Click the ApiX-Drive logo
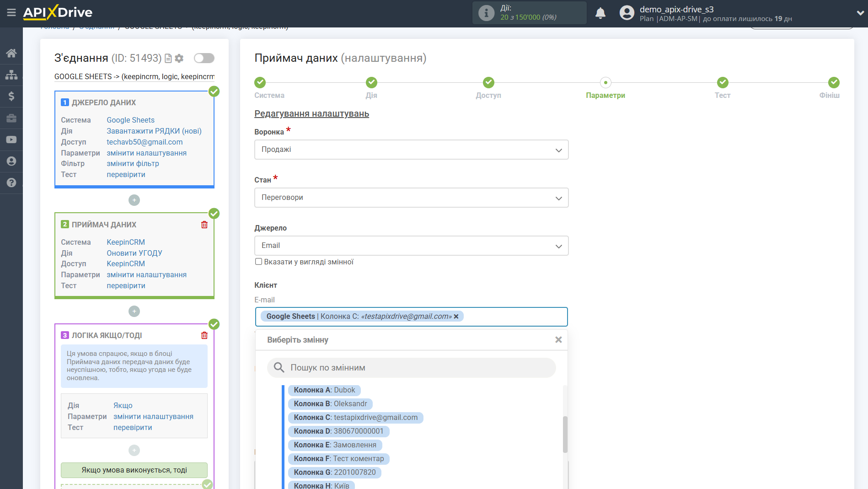The image size is (868, 489). click(x=58, y=12)
